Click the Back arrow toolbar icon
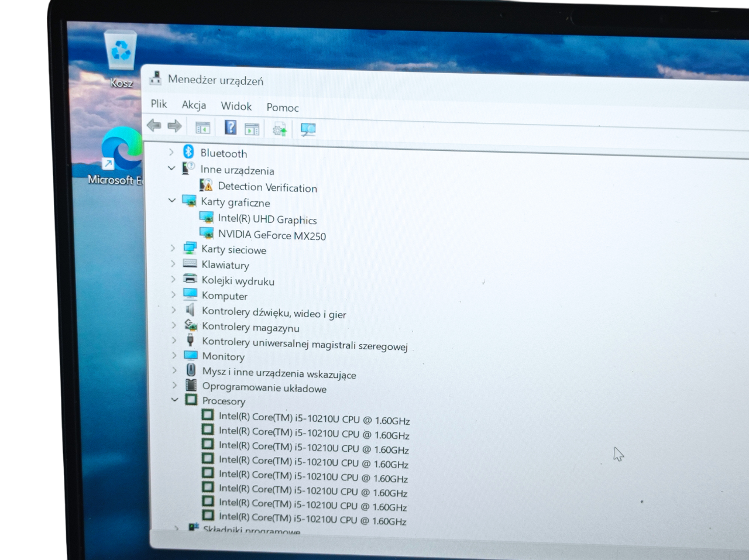749x560 pixels. click(x=154, y=125)
